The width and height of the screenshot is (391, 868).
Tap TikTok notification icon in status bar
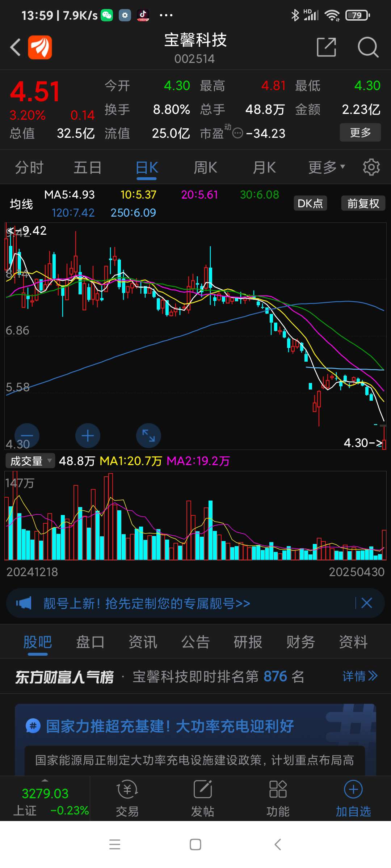[x=143, y=15]
